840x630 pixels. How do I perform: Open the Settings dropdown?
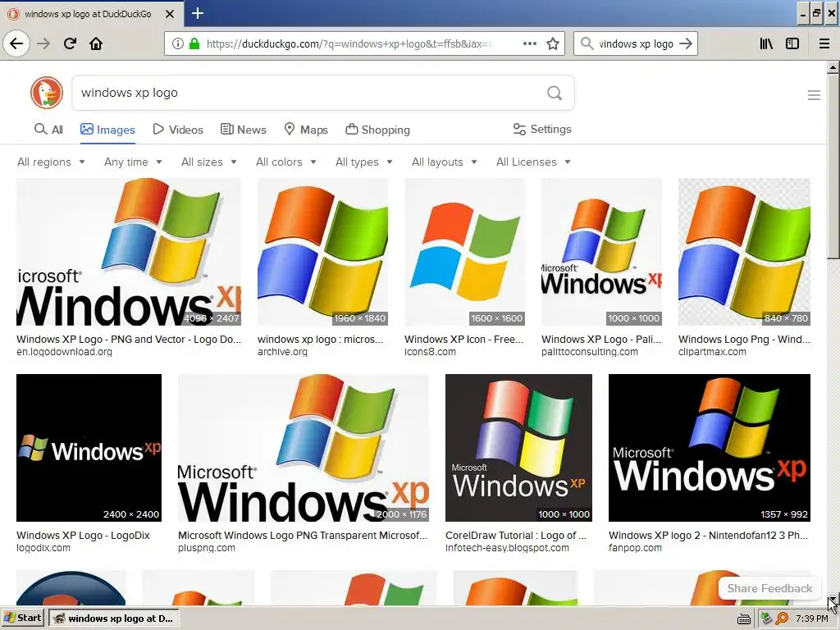click(x=542, y=129)
